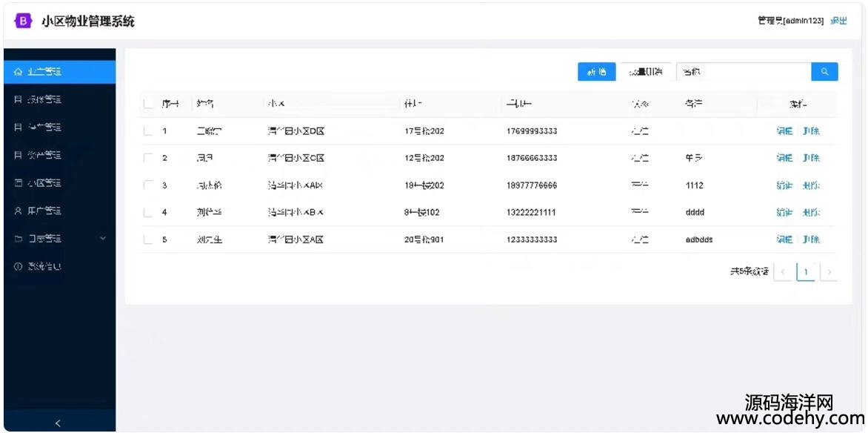
Task: Click the 小区 community column header
Action: [276, 104]
